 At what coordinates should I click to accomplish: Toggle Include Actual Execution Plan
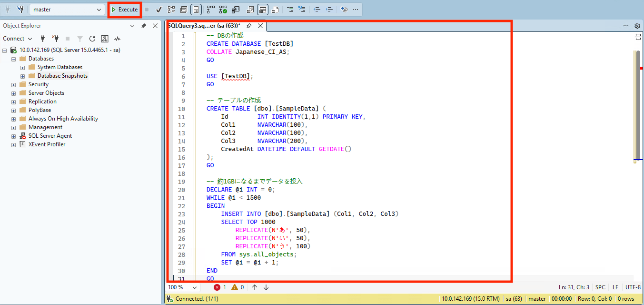[x=211, y=10]
